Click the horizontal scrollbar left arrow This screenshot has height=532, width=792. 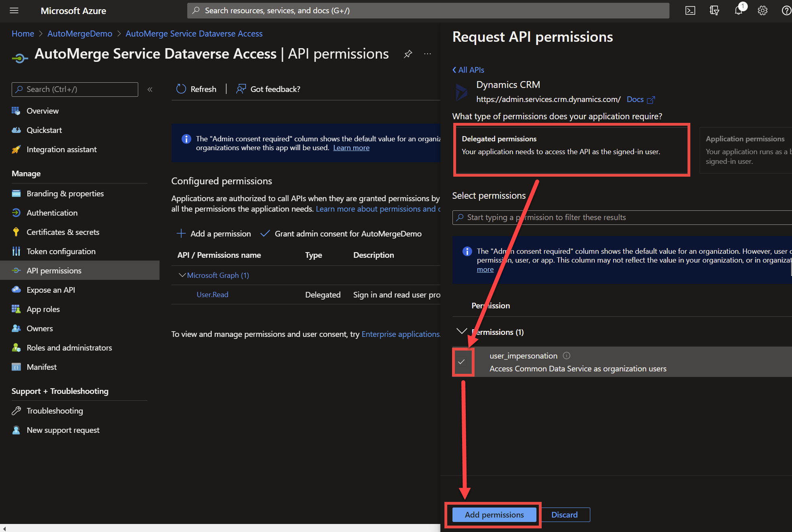point(4,528)
